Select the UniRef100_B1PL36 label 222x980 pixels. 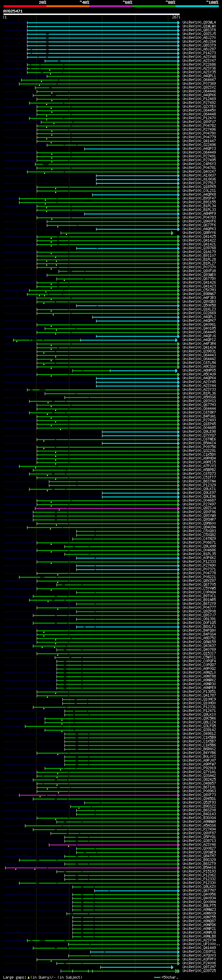(x=199, y=394)
